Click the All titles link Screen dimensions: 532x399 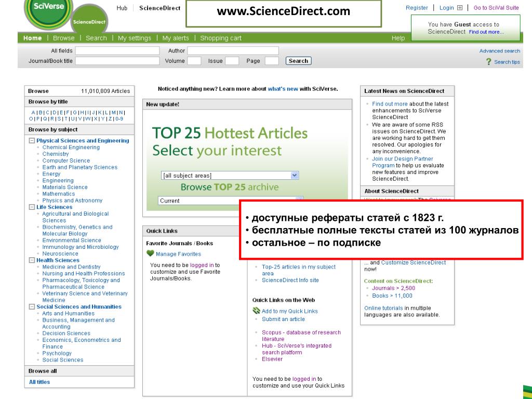click(x=39, y=382)
